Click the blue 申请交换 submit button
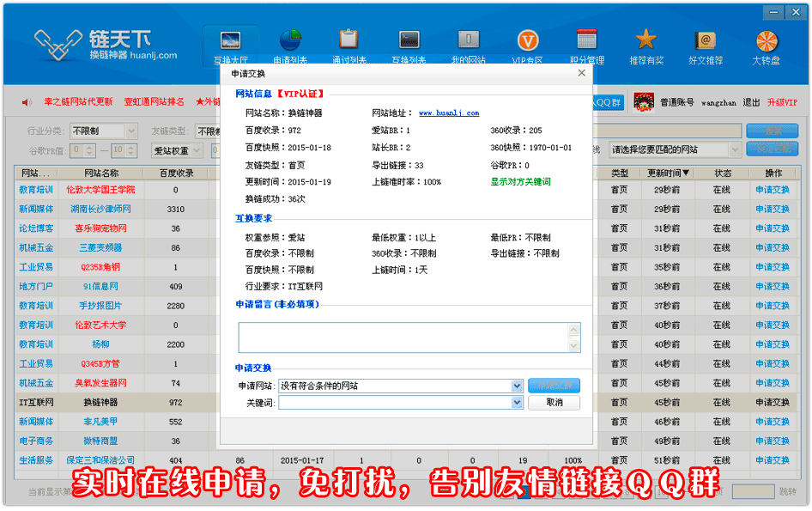The height and width of the screenshot is (511, 812). click(x=554, y=386)
